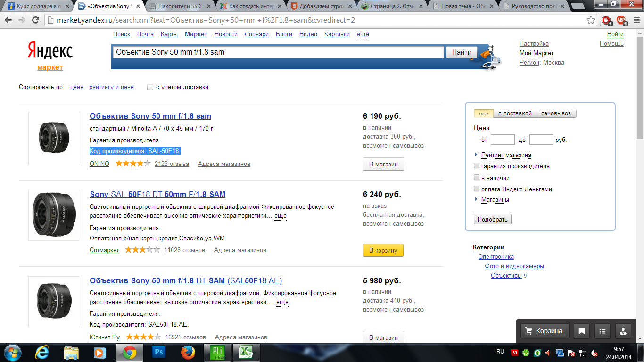Enable 'с учетом доставки' checkbox
Viewport: 644px width, 362px height.
(150, 87)
